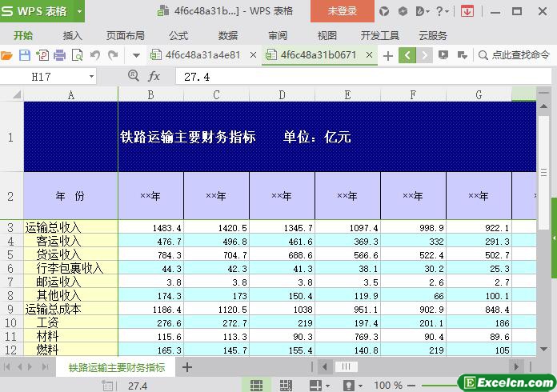Click the 未登录 login button
This screenshot has width=557, height=392.
[343, 11]
